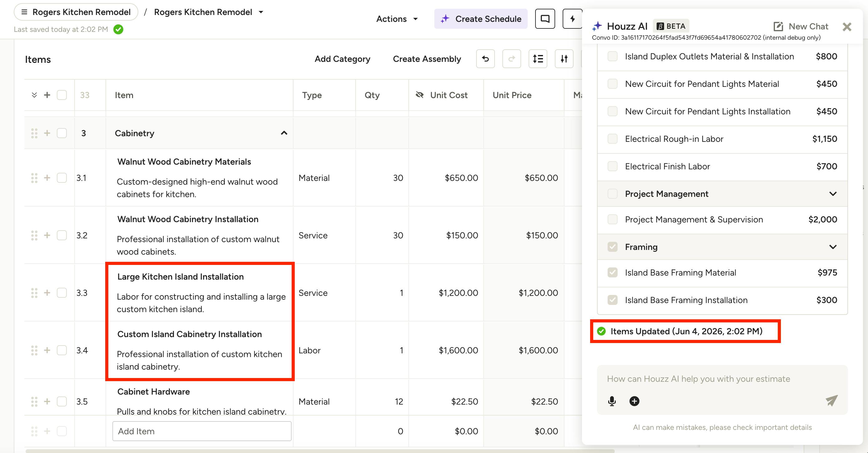Open the hamburger menu next to Rogers Kitchen Remodel
Screen dimensions: 868x453
(x=24, y=12)
